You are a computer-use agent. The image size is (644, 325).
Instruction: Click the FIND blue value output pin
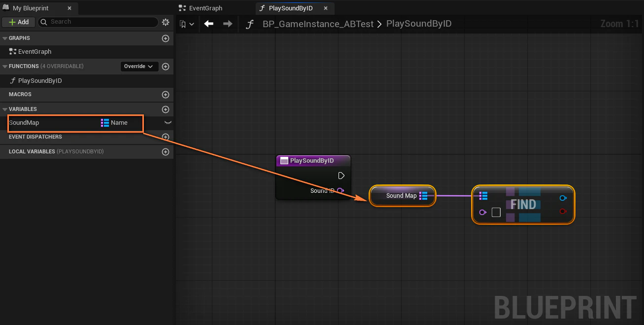[x=563, y=198]
